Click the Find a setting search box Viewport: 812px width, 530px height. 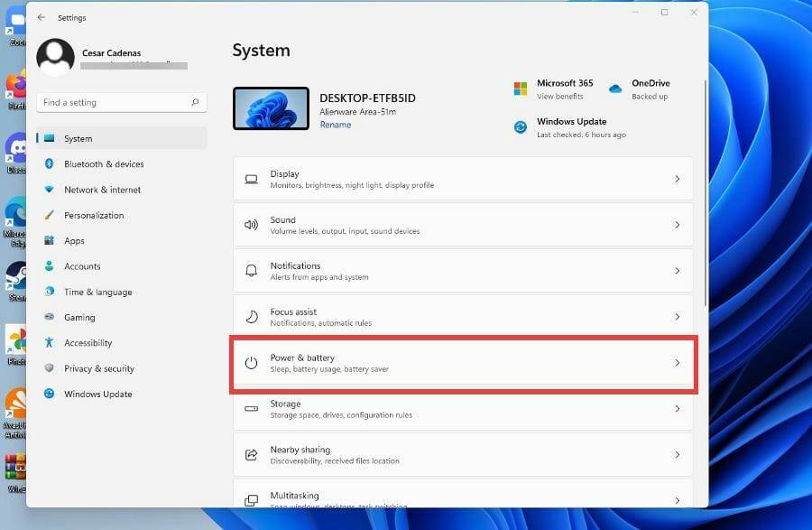122,102
